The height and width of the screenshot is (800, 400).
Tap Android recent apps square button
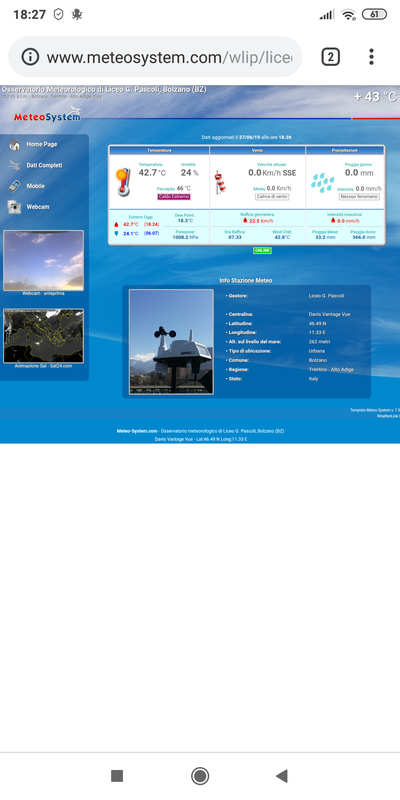coord(117,776)
